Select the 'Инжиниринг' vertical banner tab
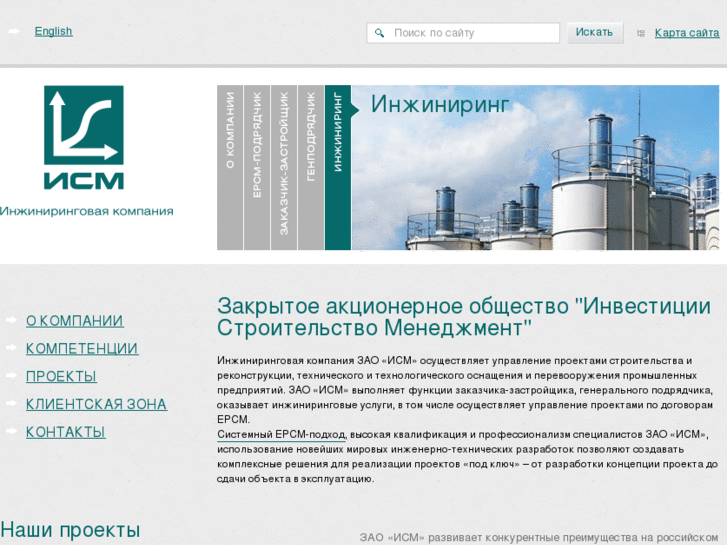Viewport: 727px width, 545px height. click(x=338, y=167)
